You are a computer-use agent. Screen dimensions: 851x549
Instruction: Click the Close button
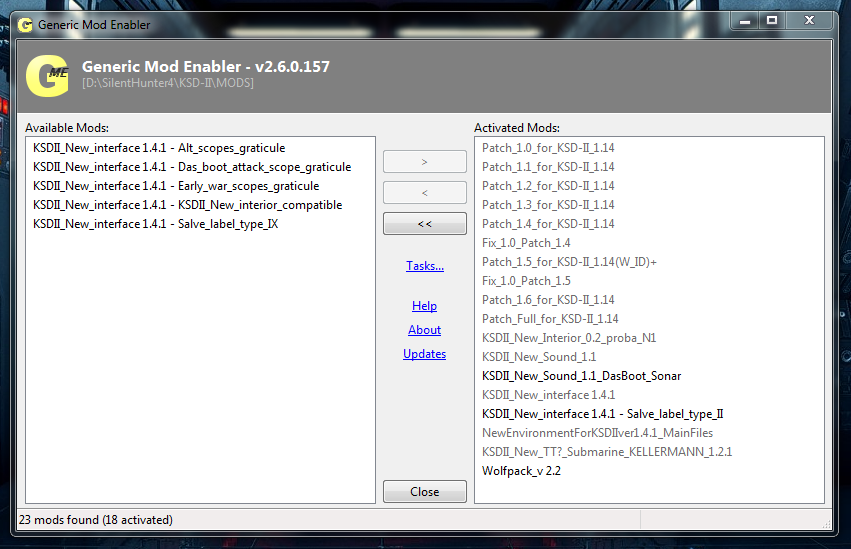pos(424,491)
